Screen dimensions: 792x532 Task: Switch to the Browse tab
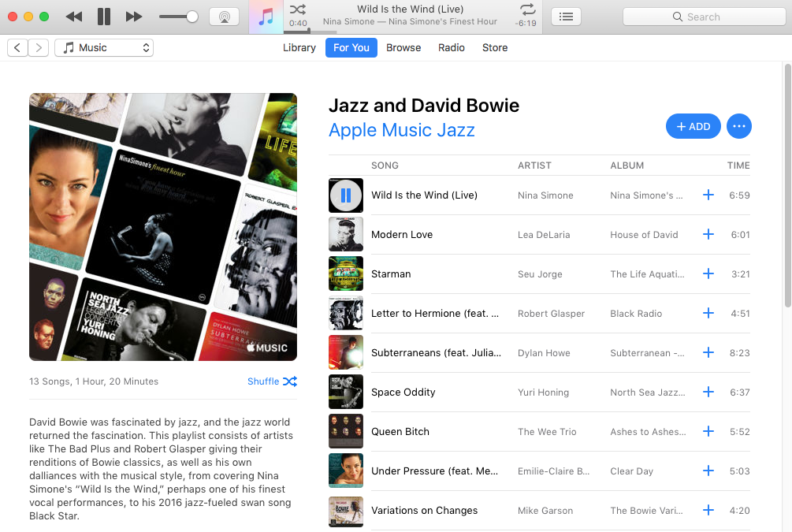(403, 48)
